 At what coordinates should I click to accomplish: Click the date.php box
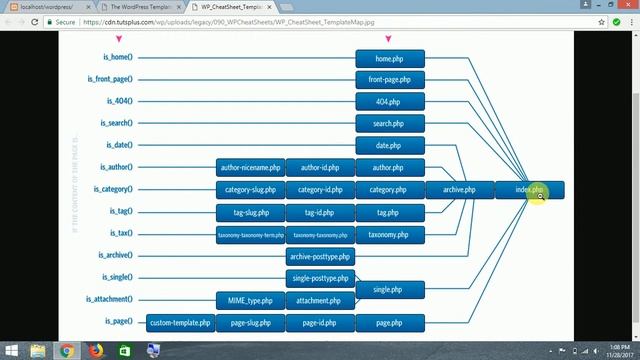coord(390,146)
